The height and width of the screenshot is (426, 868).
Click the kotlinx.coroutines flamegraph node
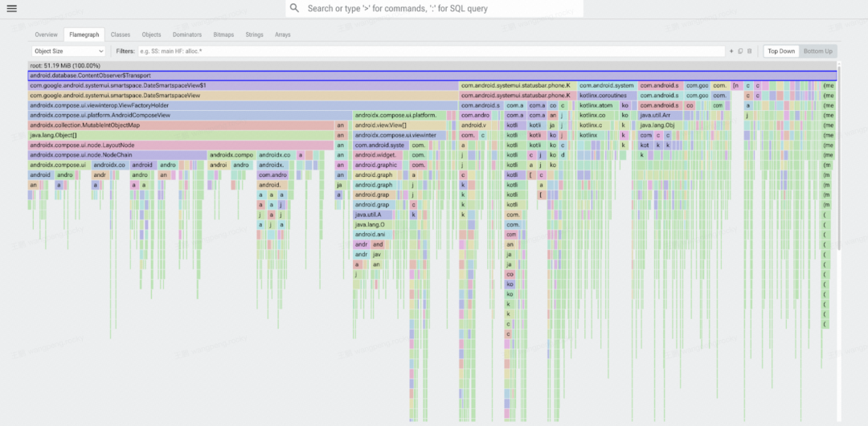point(608,96)
